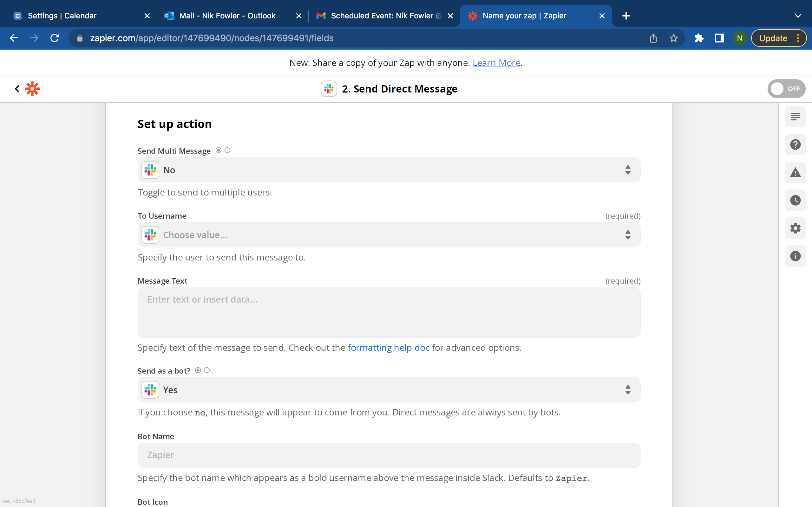Image resolution: width=812 pixels, height=507 pixels.
Task: Click the back chevron to exit the step
Action: click(x=17, y=88)
